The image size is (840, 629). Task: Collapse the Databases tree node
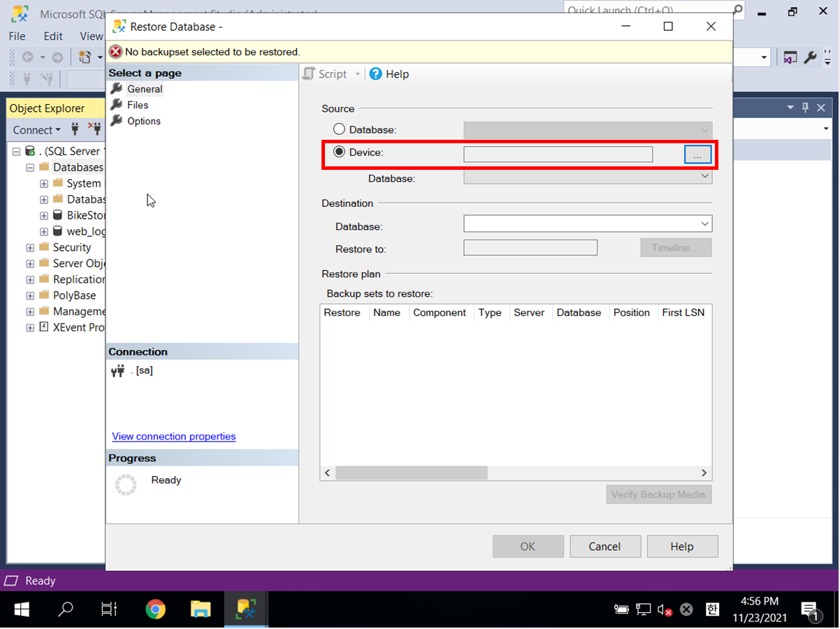click(30, 167)
